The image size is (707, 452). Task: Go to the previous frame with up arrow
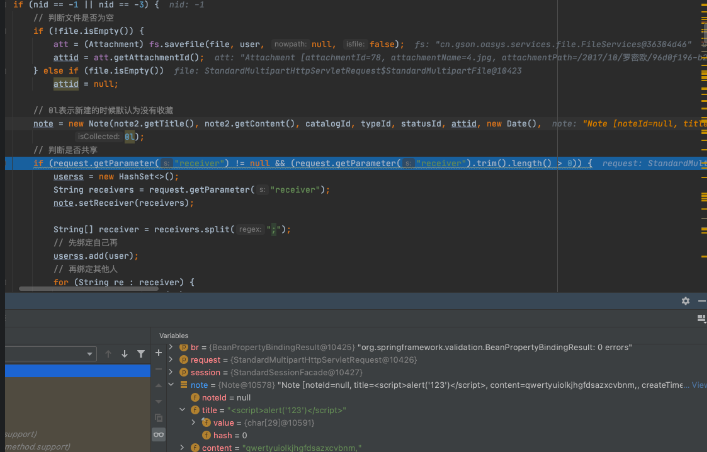point(109,354)
